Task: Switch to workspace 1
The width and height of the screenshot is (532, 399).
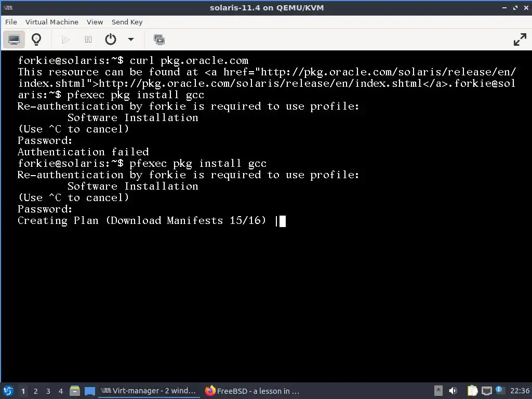Action: (x=23, y=391)
